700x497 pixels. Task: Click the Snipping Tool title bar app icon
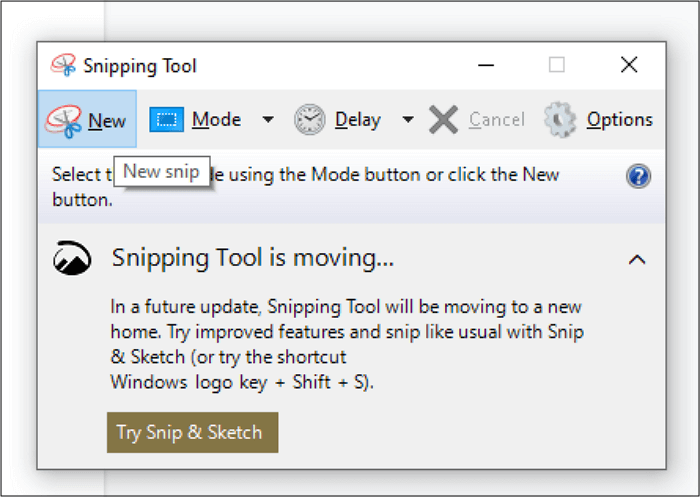point(63,66)
